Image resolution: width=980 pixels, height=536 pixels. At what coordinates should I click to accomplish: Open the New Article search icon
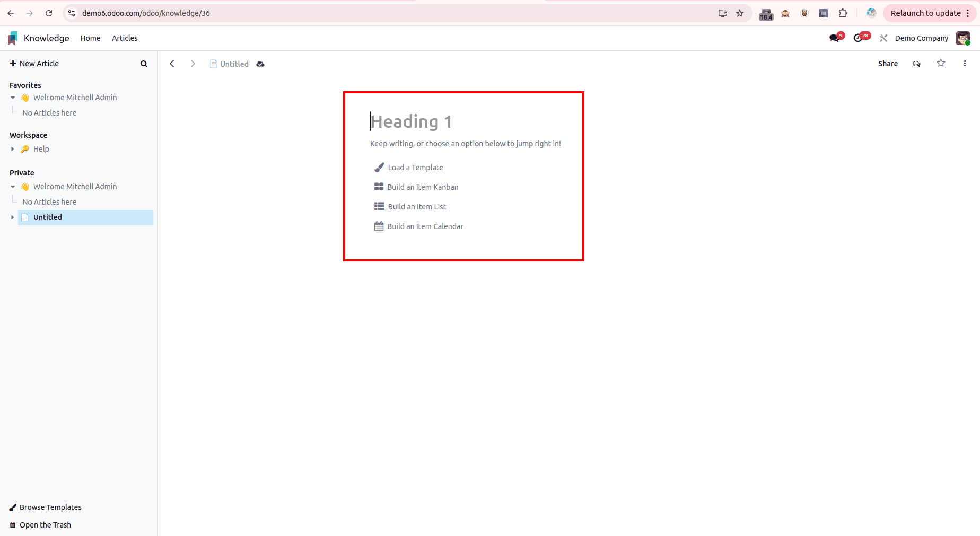(144, 64)
